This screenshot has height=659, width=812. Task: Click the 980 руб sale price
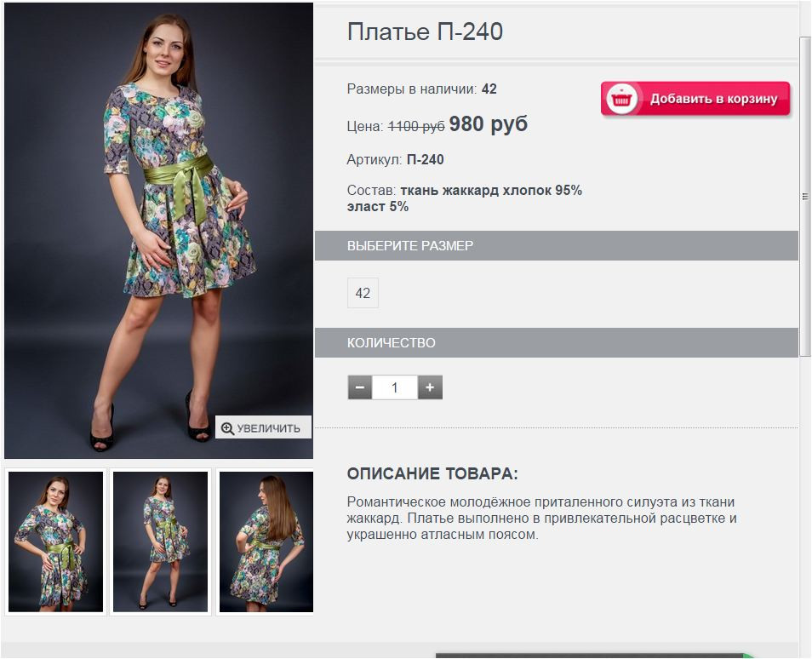489,123
